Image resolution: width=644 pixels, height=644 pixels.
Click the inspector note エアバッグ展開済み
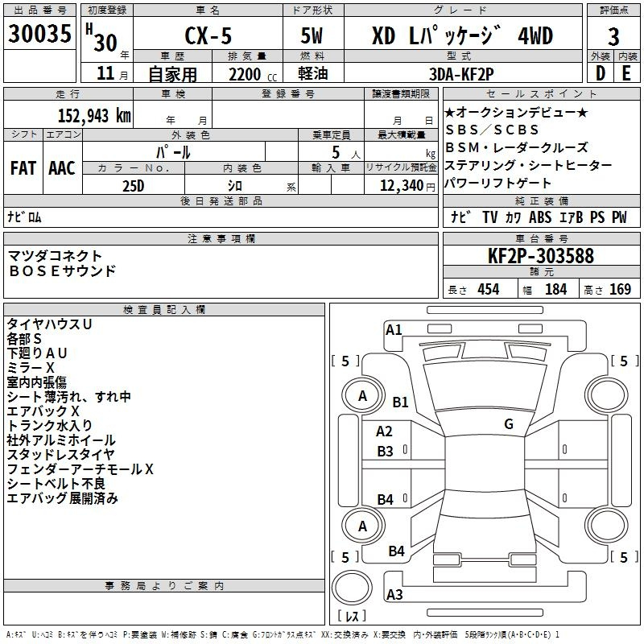pyautogui.click(x=63, y=498)
